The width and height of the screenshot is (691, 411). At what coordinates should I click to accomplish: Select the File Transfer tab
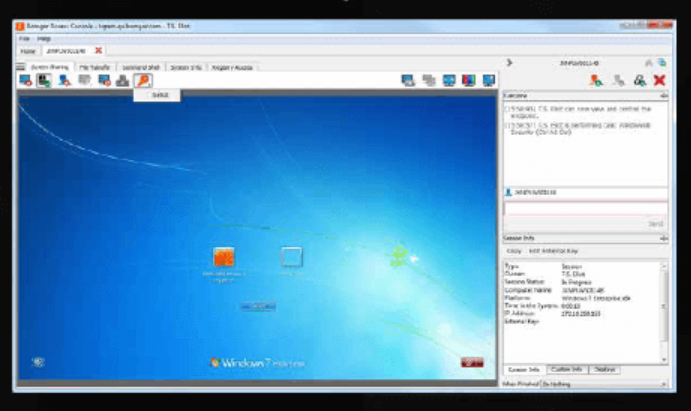click(x=94, y=67)
